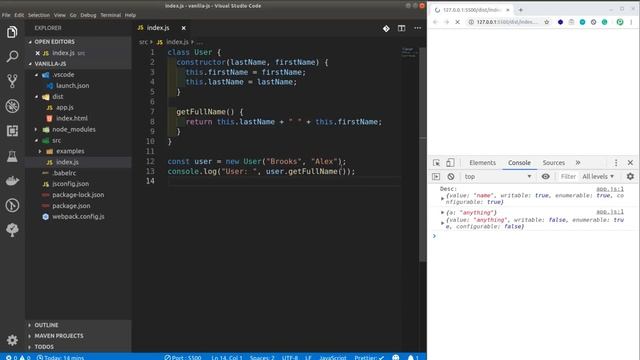
Task: Close the index.js editor tab
Action: click(184, 28)
